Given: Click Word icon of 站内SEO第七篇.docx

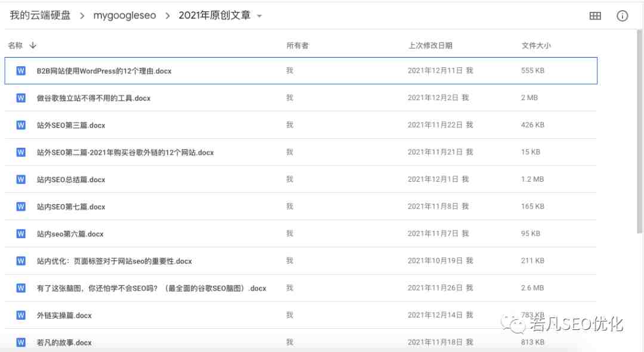Looking at the screenshot, I should [21, 206].
